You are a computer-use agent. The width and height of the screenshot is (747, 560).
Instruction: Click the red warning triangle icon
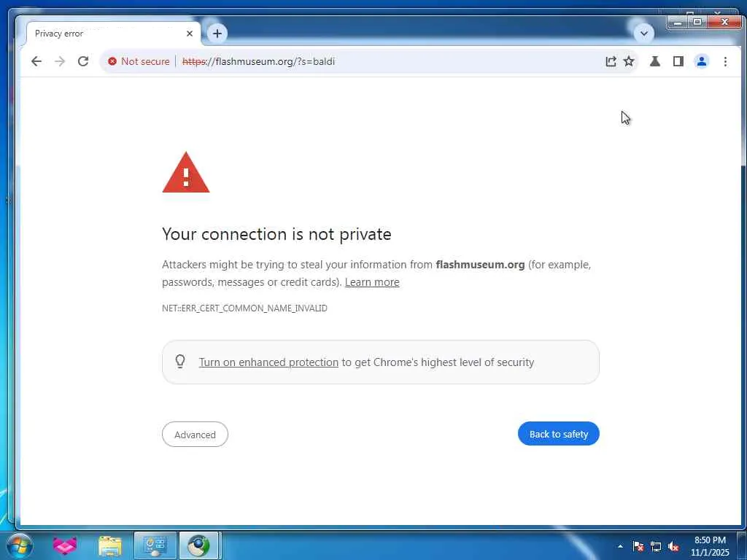click(186, 172)
